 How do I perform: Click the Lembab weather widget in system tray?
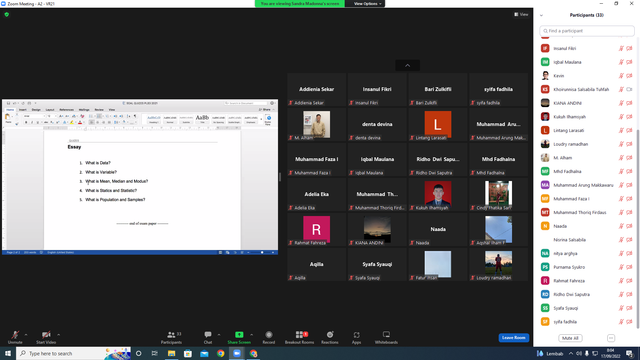[550, 353]
